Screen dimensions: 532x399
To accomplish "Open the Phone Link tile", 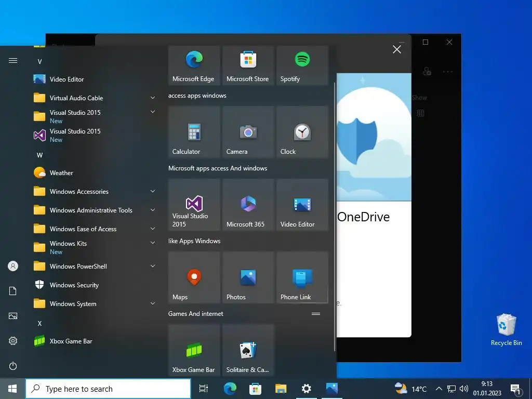I will [302, 277].
